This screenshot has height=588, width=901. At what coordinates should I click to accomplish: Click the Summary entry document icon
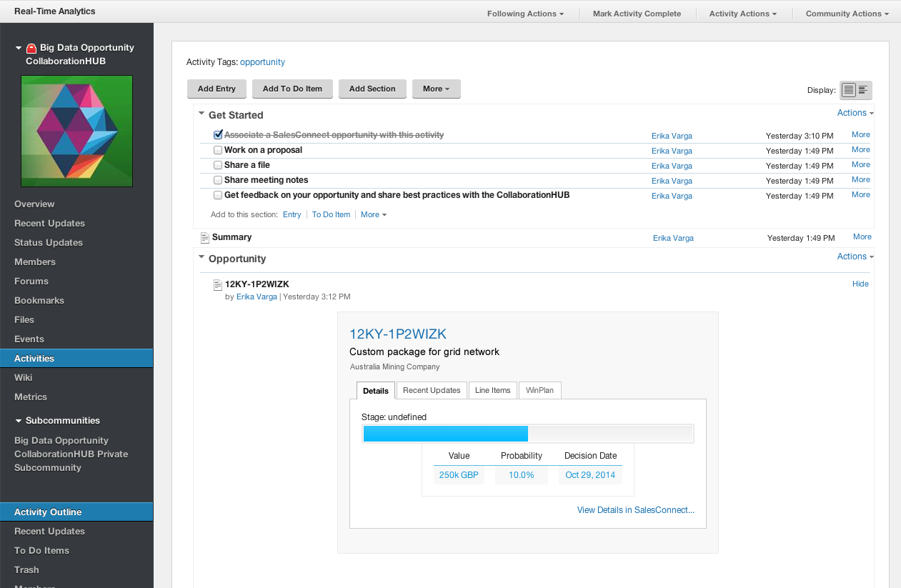205,237
